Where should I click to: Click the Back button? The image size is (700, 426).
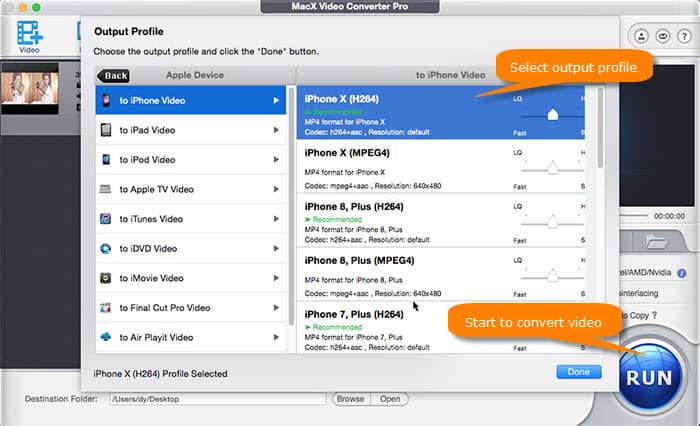tap(113, 75)
